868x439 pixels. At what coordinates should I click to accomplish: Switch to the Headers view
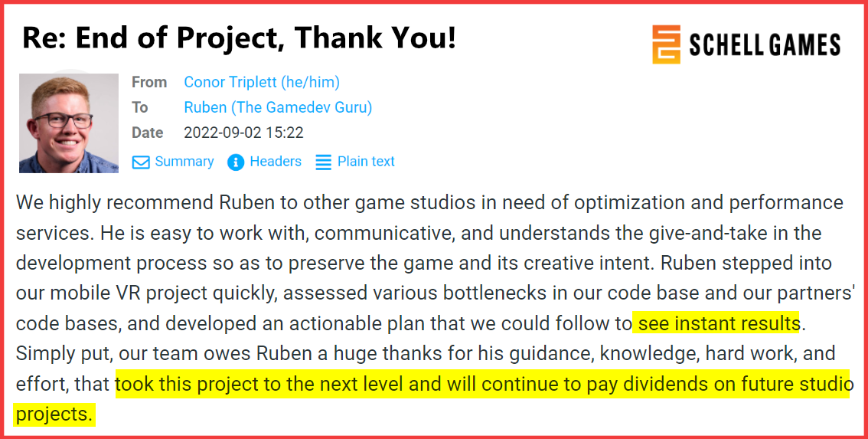pos(276,162)
